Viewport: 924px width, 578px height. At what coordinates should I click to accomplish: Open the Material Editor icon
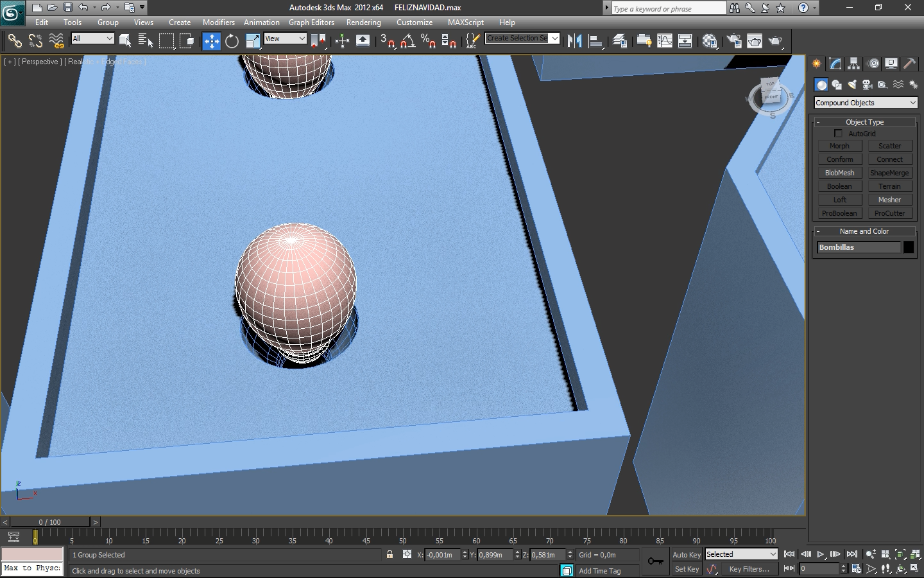710,41
